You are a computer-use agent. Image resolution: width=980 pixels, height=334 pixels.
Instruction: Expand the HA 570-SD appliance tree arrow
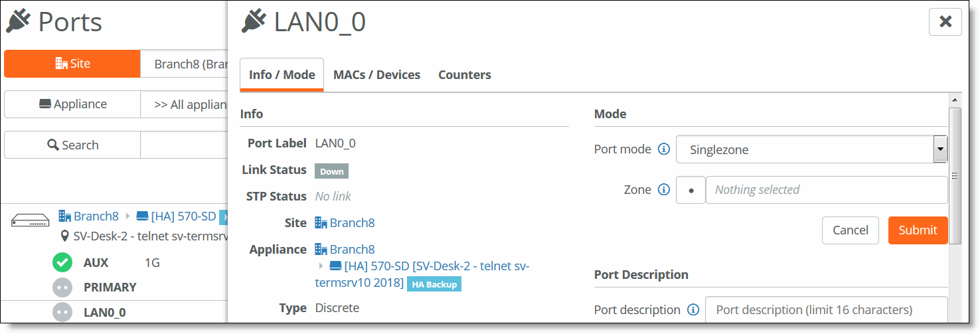click(322, 266)
